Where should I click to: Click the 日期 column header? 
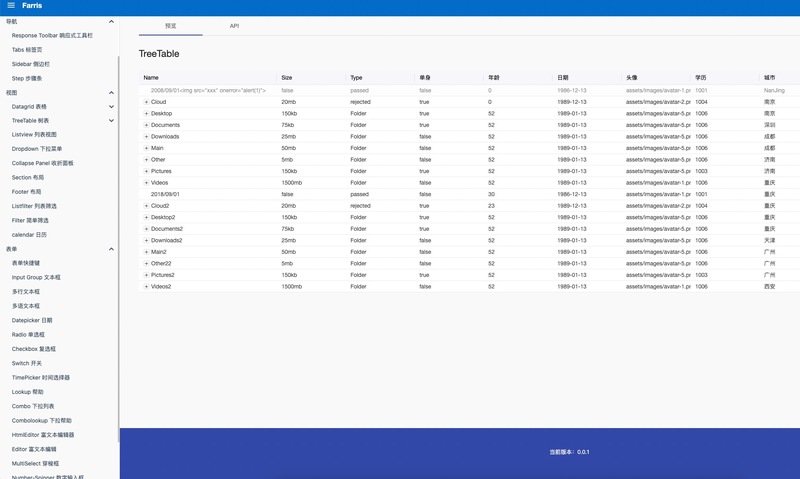(x=563, y=78)
